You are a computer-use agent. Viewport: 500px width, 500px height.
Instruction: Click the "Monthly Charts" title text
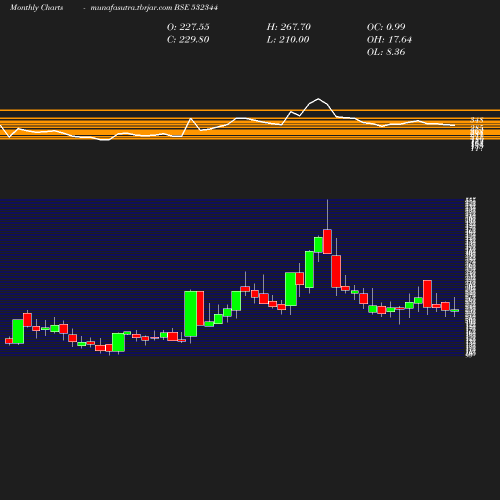36,8
